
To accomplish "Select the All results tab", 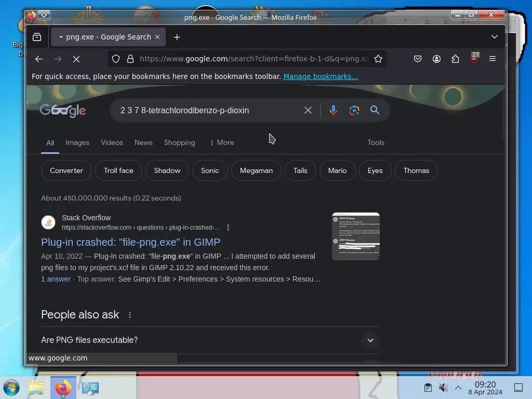I will 50,143.
